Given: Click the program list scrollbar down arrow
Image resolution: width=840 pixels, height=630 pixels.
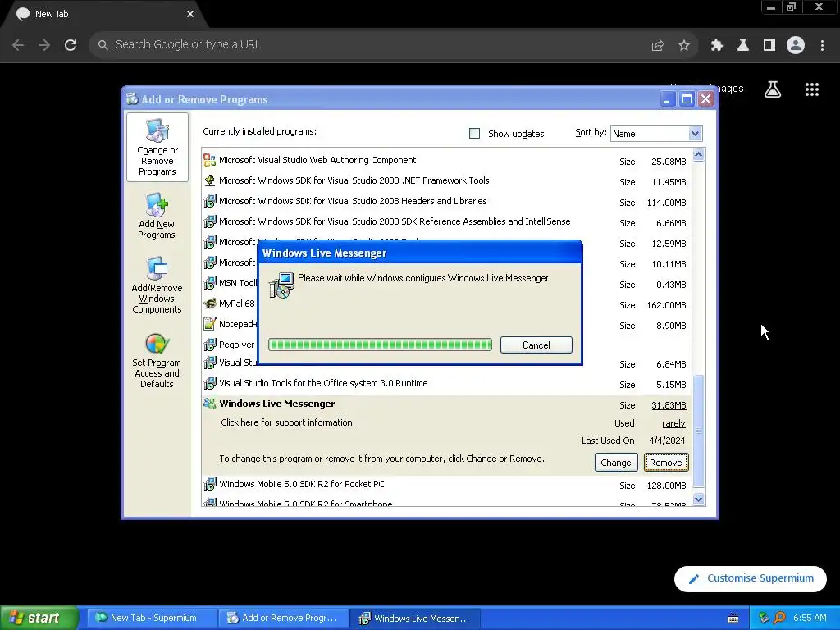Looking at the screenshot, I should (x=698, y=500).
